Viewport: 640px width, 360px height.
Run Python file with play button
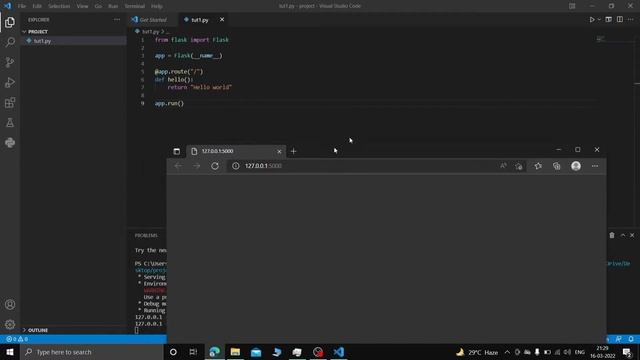(x=591, y=20)
